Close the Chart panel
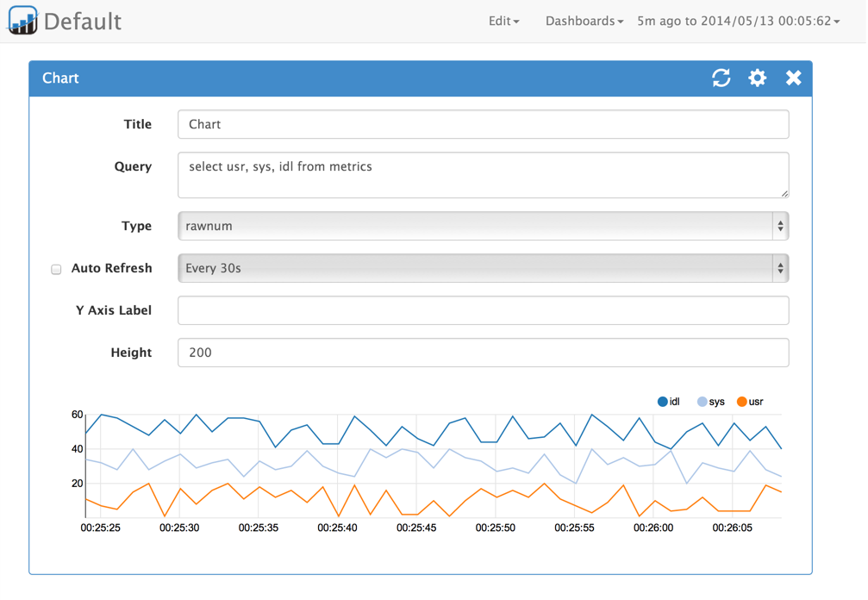This screenshot has height=600, width=868. pos(793,78)
